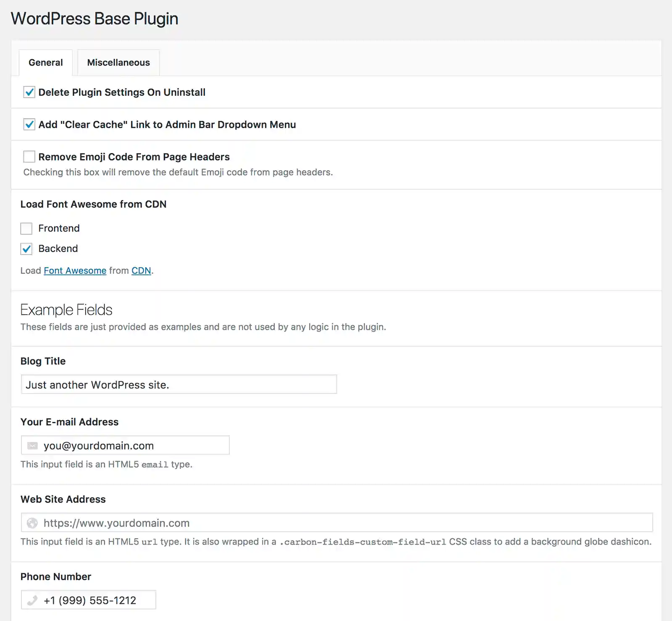Click the 'Frontend' label text
The image size is (672, 621).
(59, 228)
